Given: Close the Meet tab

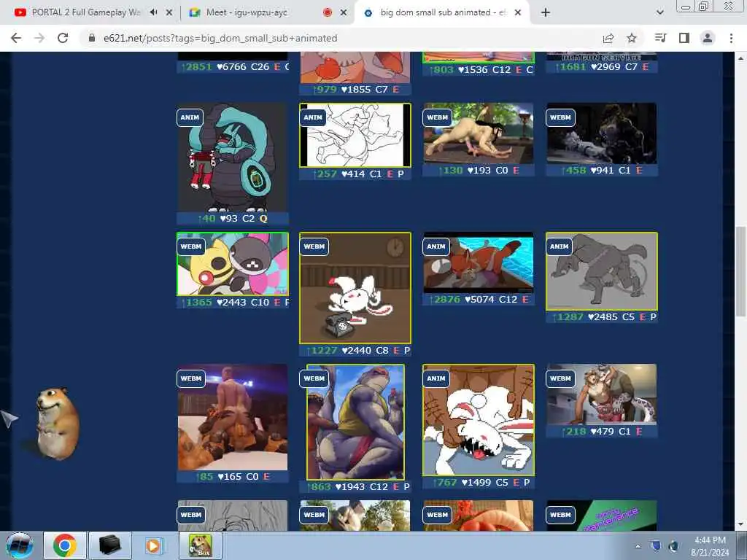Looking at the screenshot, I should coord(344,13).
